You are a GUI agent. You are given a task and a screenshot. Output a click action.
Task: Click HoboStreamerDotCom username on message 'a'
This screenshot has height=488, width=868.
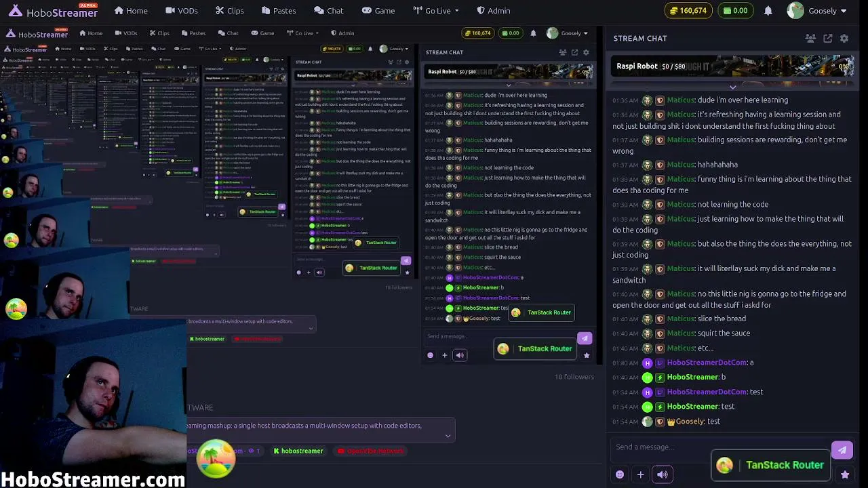(x=707, y=363)
